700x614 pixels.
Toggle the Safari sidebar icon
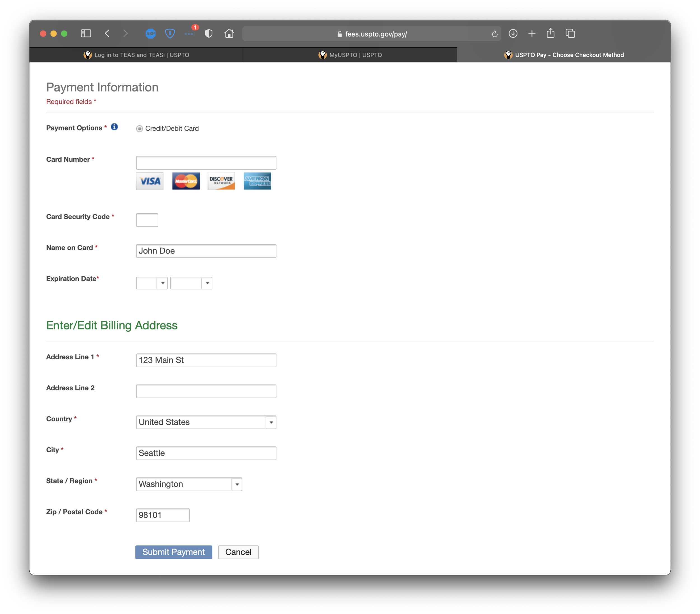tap(86, 33)
